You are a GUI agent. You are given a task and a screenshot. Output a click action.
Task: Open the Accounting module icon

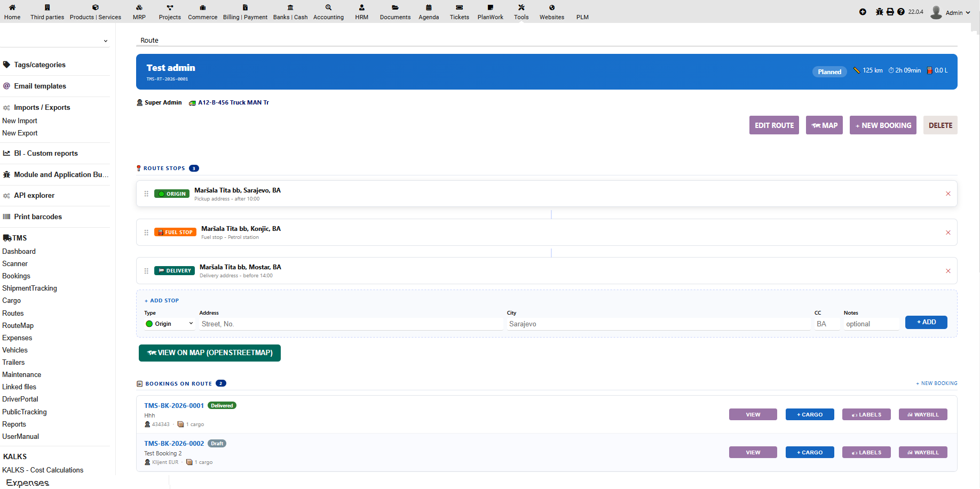328,7
